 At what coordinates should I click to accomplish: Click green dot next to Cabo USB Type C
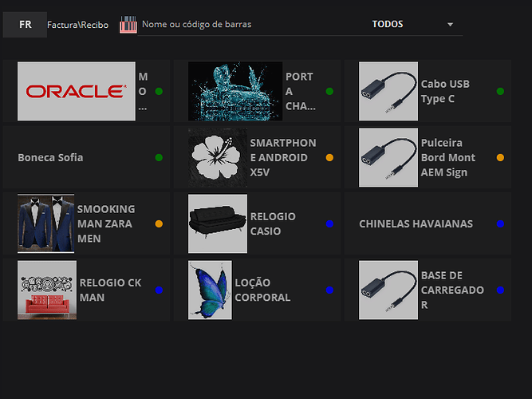pos(500,91)
